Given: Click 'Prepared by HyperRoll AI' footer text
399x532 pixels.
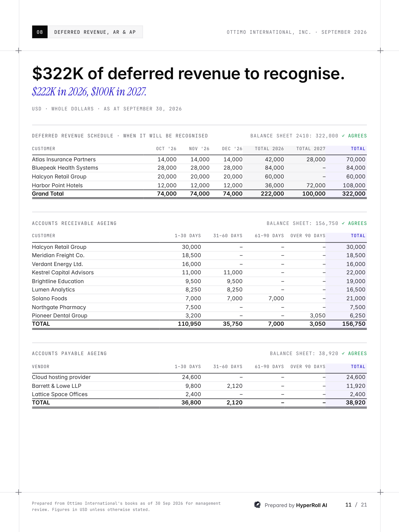Looking at the screenshot, I should 296,505.
